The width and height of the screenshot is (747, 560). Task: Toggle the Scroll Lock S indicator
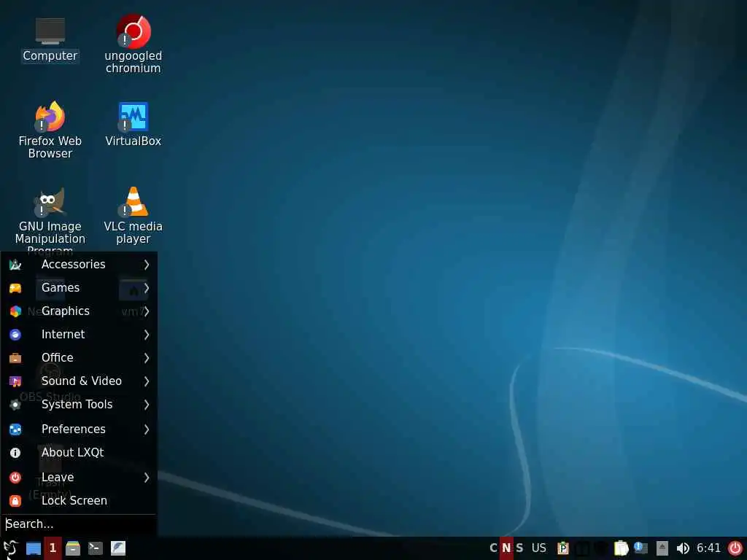[519, 548]
